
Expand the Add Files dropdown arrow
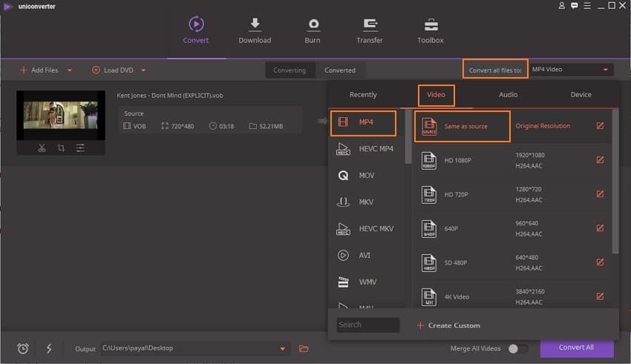click(69, 70)
